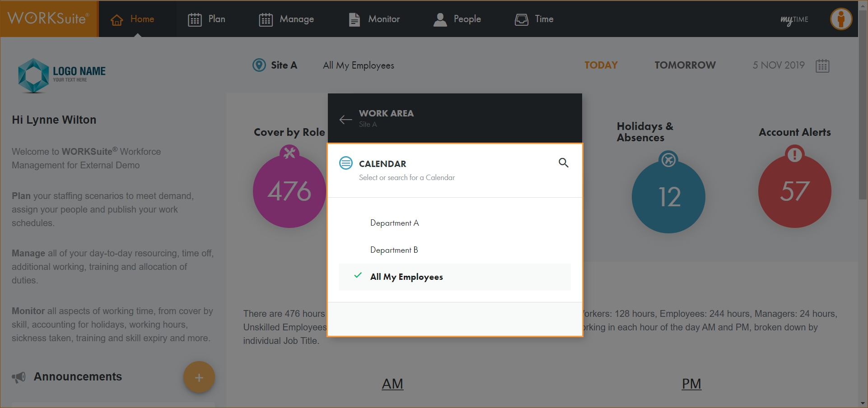Click the Site A location pin icon
The image size is (868, 408).
(x=259, y=65)
